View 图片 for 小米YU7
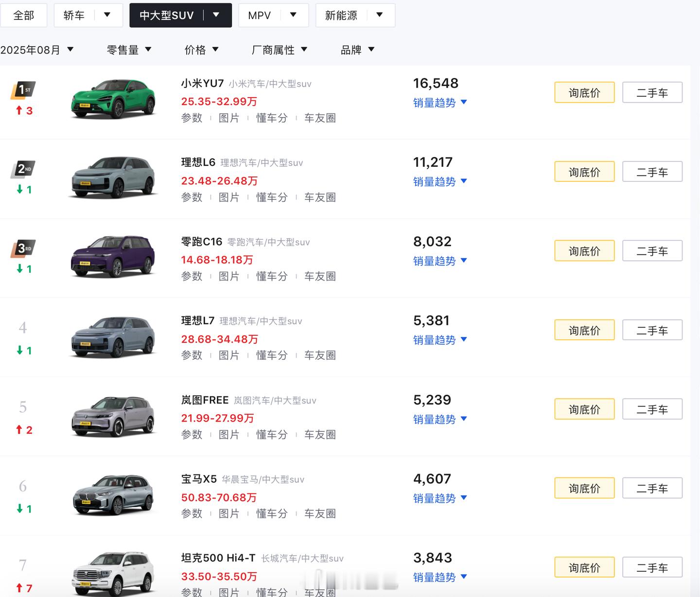The height and width of the screenshot is (597, 700). tap(229, 118)
